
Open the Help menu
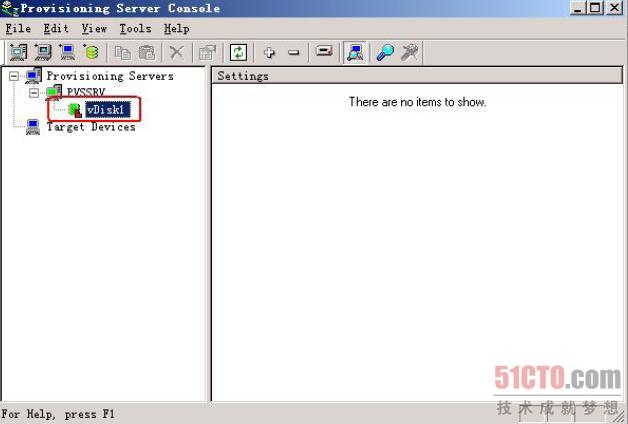click(x=177, y=29)
